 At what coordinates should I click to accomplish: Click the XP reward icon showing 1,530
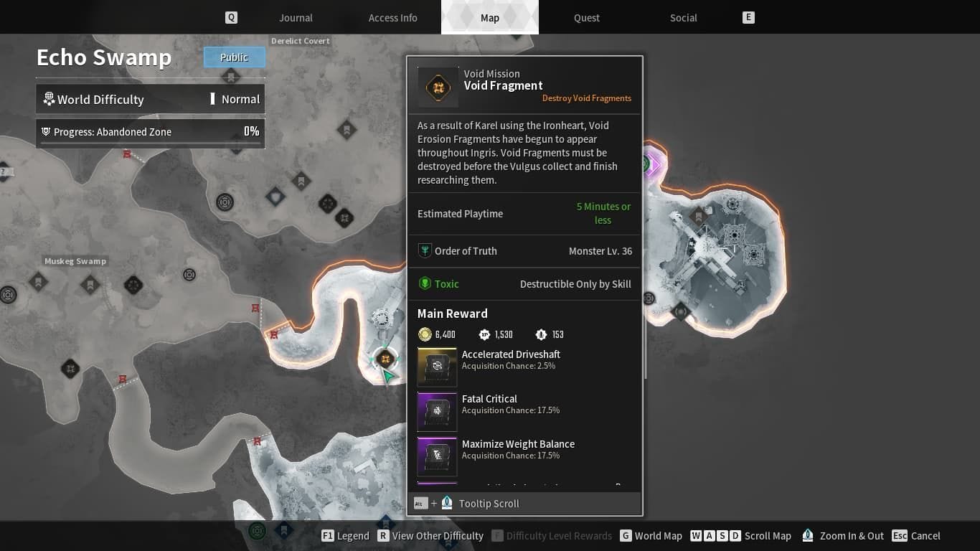(483, 334)
